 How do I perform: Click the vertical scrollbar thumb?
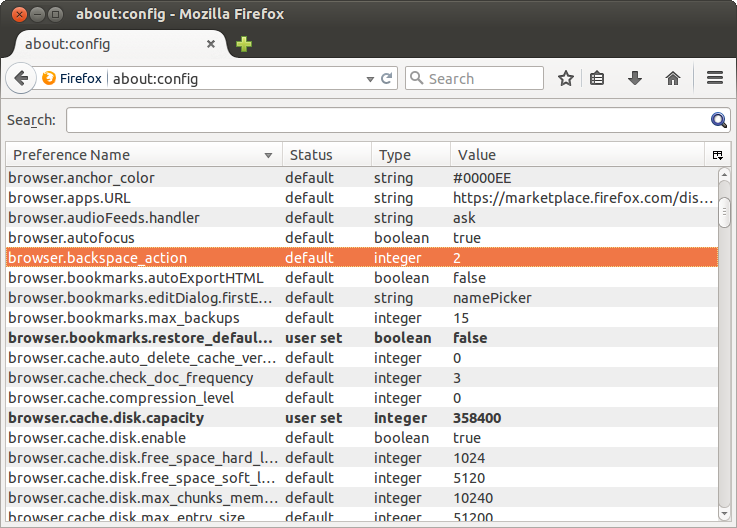(x=724, y=213)
